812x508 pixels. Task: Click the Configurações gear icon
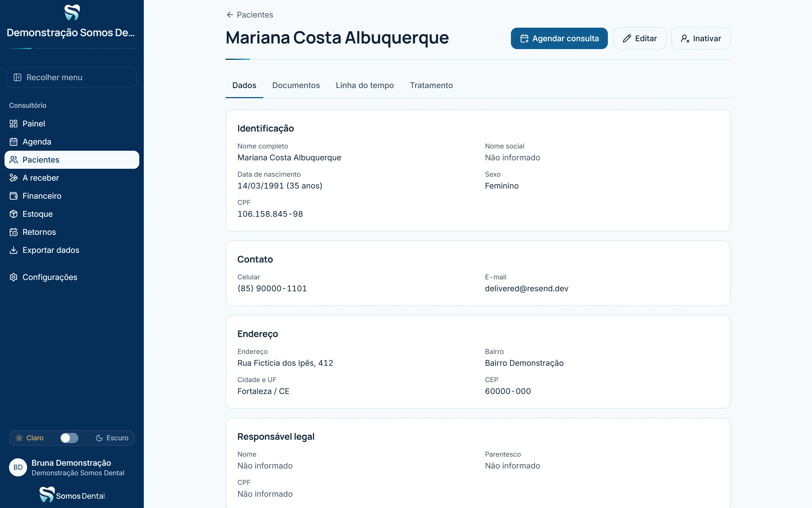pos(14,277)
